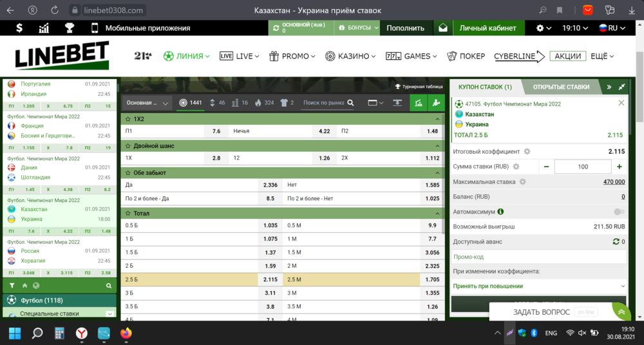Open the RU language dropdown
The width and height of the screenshot is (644, 345).
click(612, 28)
